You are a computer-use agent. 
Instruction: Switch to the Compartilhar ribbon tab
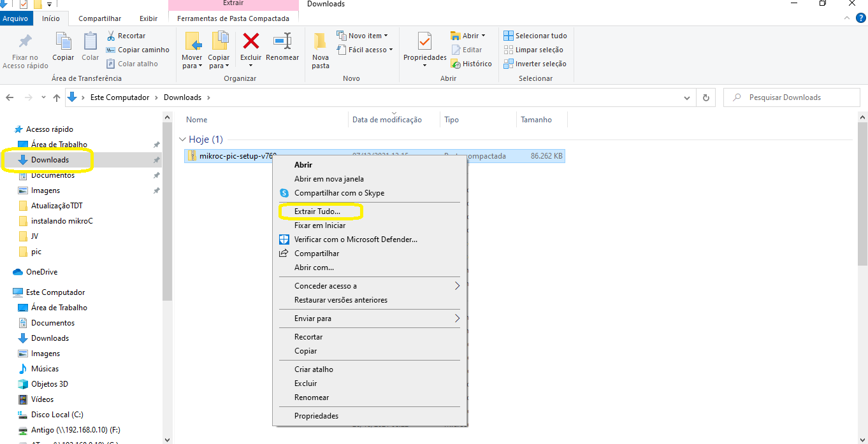99,18
